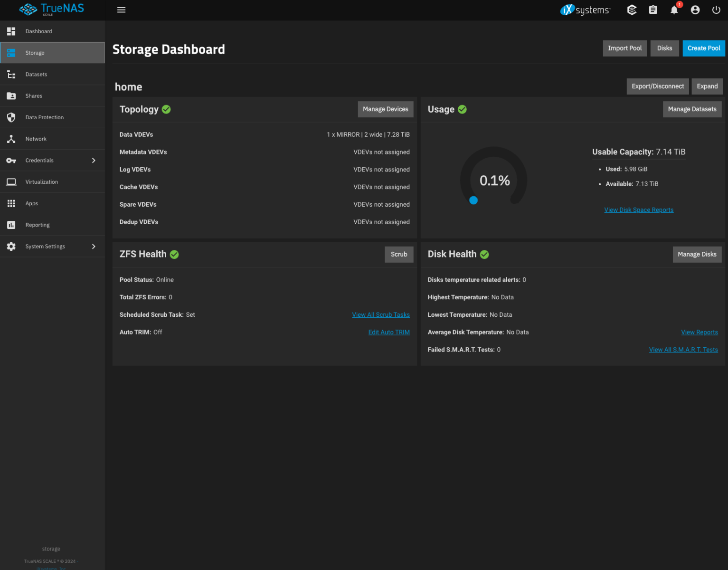Click the Manage Devices button
Screen dimensions: 728x570
point(386,109)
